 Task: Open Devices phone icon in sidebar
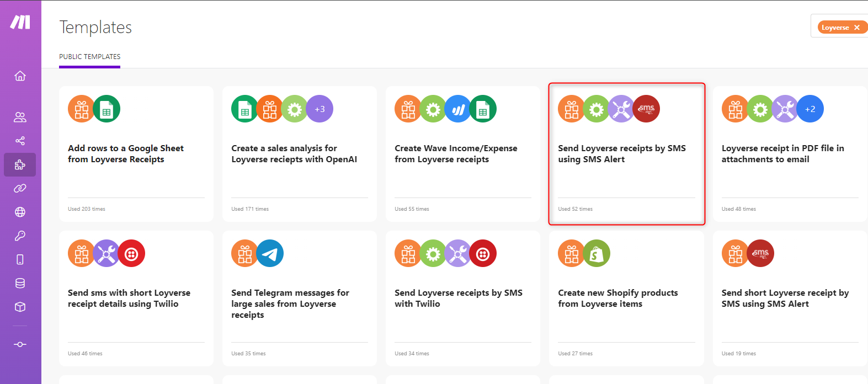click(20, 259)
